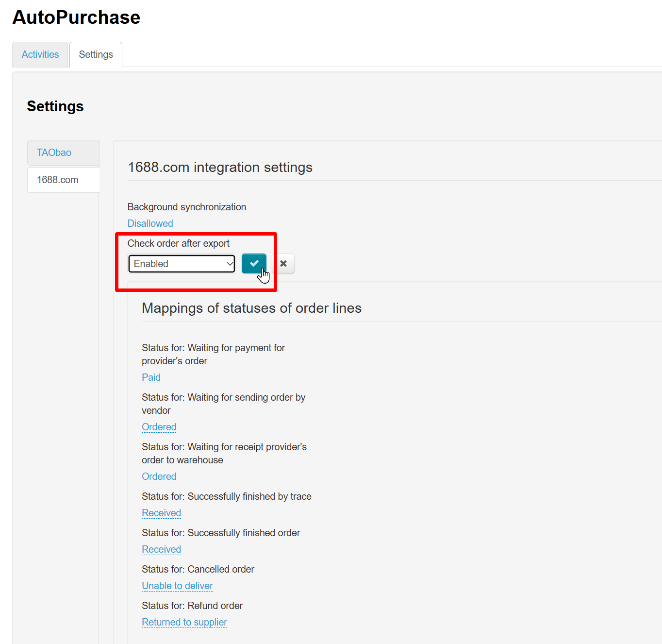The image size is (662, 644).
Task: Click the Background synchronization label
Action: point(186,207)
